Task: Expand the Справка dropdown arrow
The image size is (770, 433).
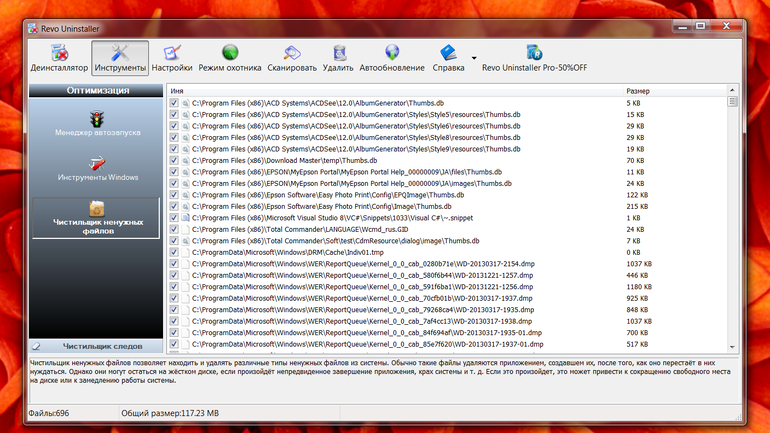Action: [x=474, y=58]
